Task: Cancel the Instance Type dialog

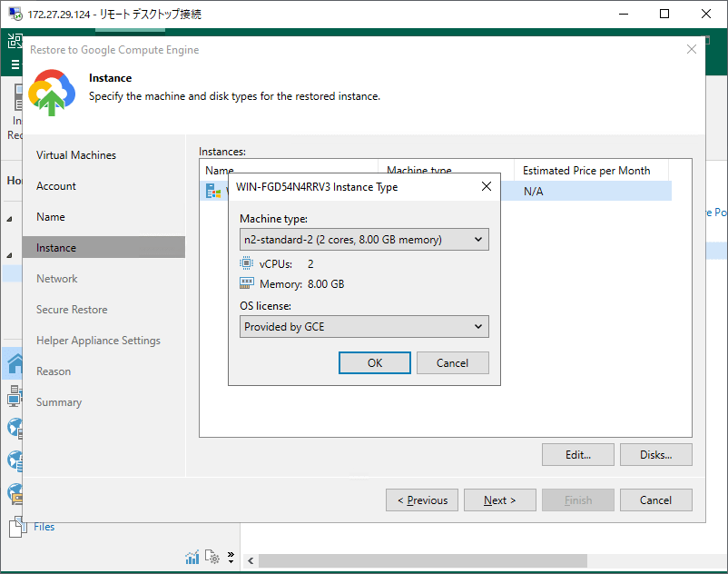Action: coord(453,362)
